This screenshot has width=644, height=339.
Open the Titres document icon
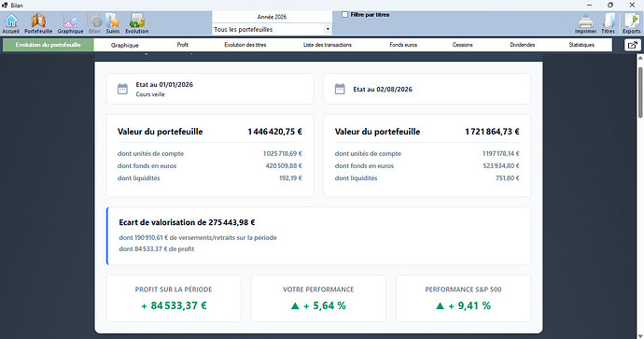(x=609, y=24)
